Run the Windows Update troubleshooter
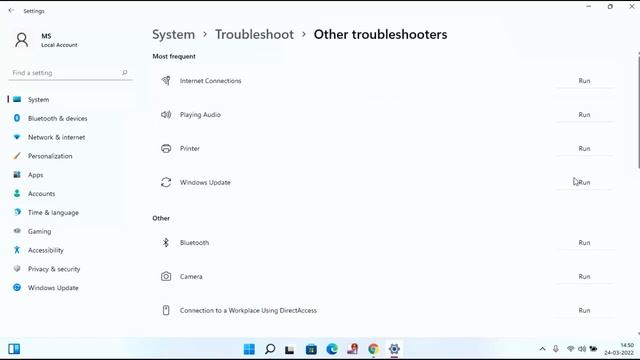 tap(584, 182)
